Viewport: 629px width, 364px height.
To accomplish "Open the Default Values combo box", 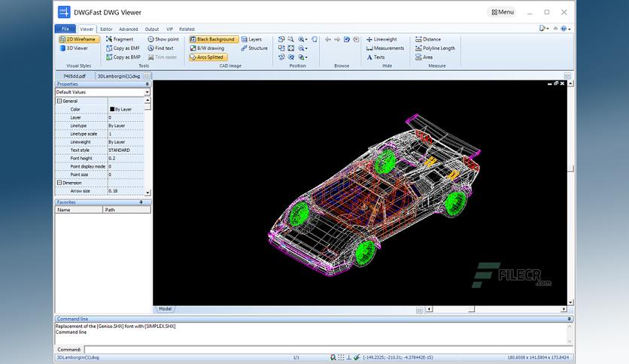I will click(x=102, y=93).
